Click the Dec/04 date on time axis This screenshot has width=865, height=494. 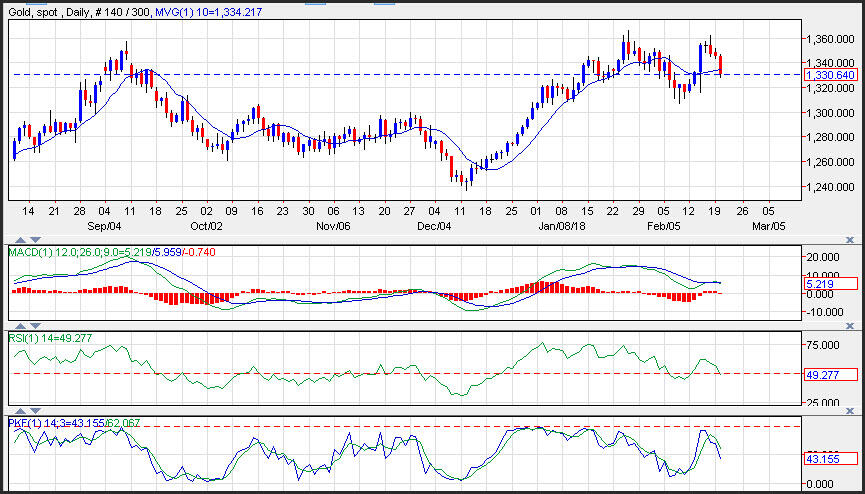point(433,228)
